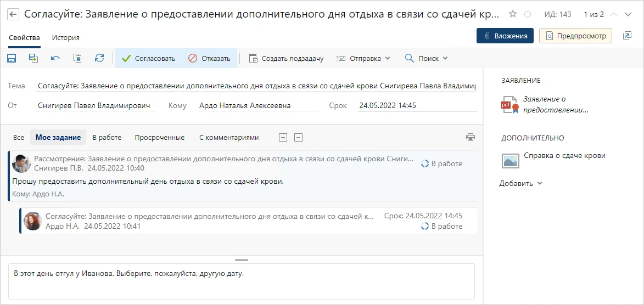644x305 pixels.
Task: Open the Поиск dropdown
Action: [426, 58]
